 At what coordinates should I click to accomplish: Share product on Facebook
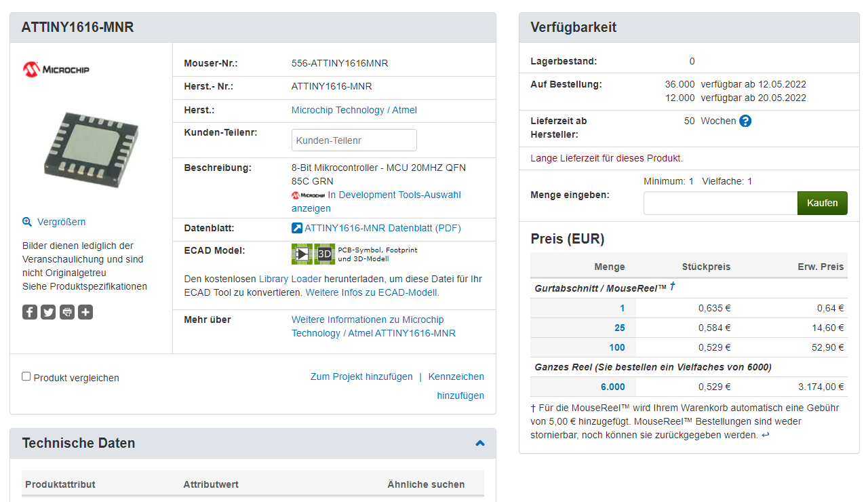pos(30,312)
